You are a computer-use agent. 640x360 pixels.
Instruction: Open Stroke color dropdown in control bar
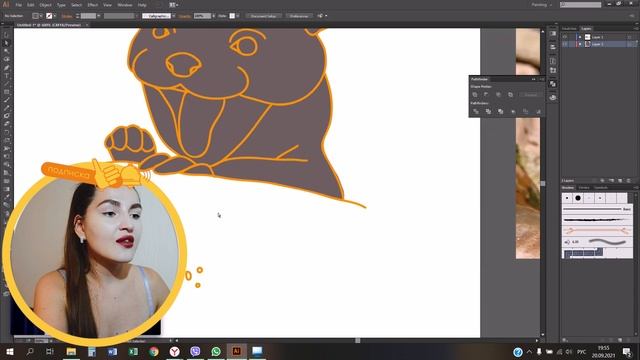click(x=55, y=16)
